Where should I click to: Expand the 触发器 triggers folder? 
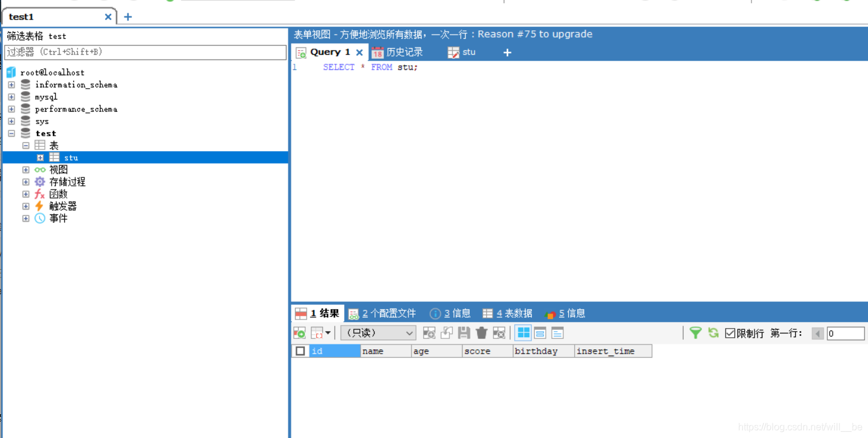pyautogui.click(x=26, y=207)
